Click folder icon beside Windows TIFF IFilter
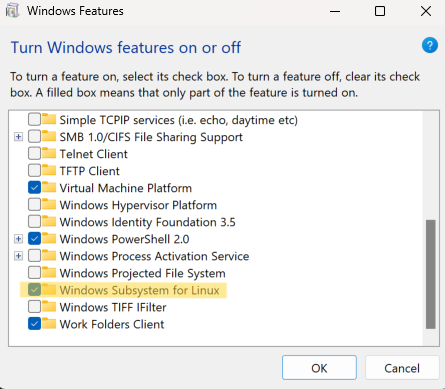 pos(49,307)
